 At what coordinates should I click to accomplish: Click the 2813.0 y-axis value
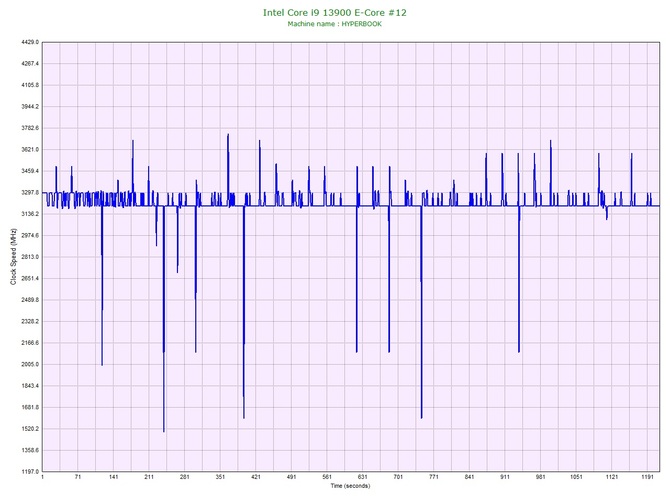point(30,257)
